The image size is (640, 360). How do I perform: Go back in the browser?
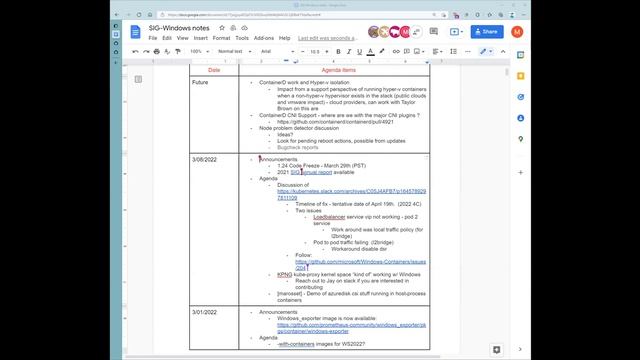pyautogui.click(x=117, y=15)
